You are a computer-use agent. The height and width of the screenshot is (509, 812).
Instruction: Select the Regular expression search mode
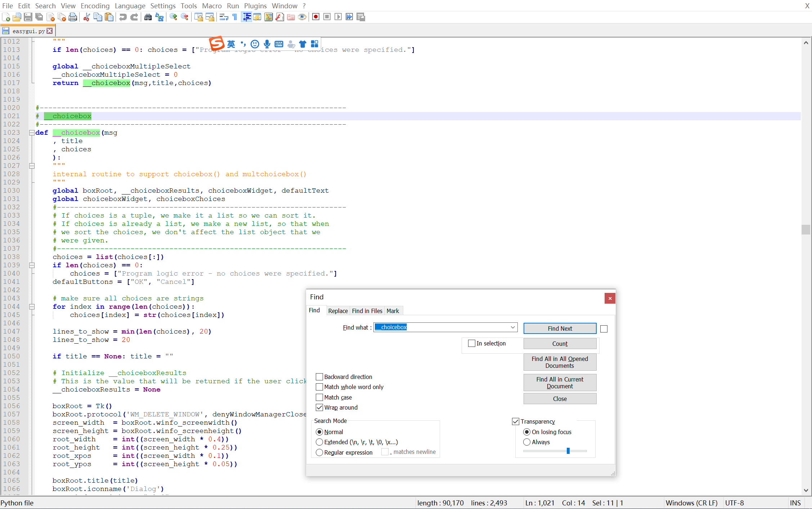coord(319,452)
